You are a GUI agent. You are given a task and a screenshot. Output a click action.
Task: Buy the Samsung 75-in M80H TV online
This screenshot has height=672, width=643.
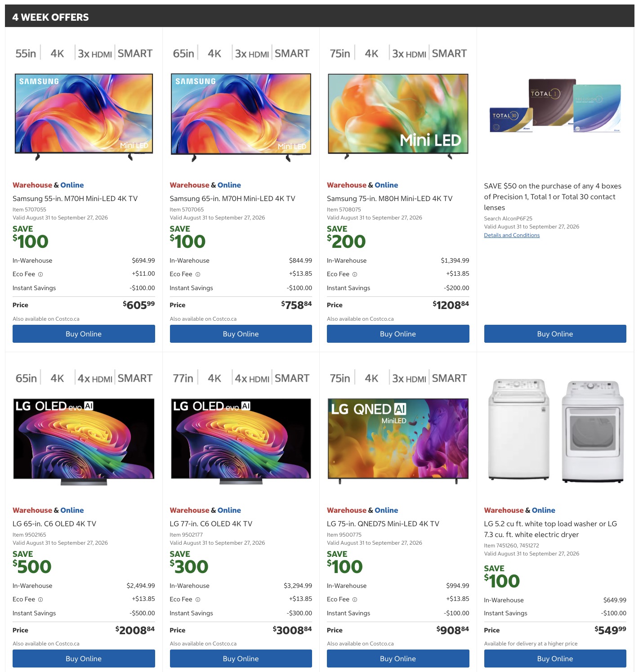398,334
